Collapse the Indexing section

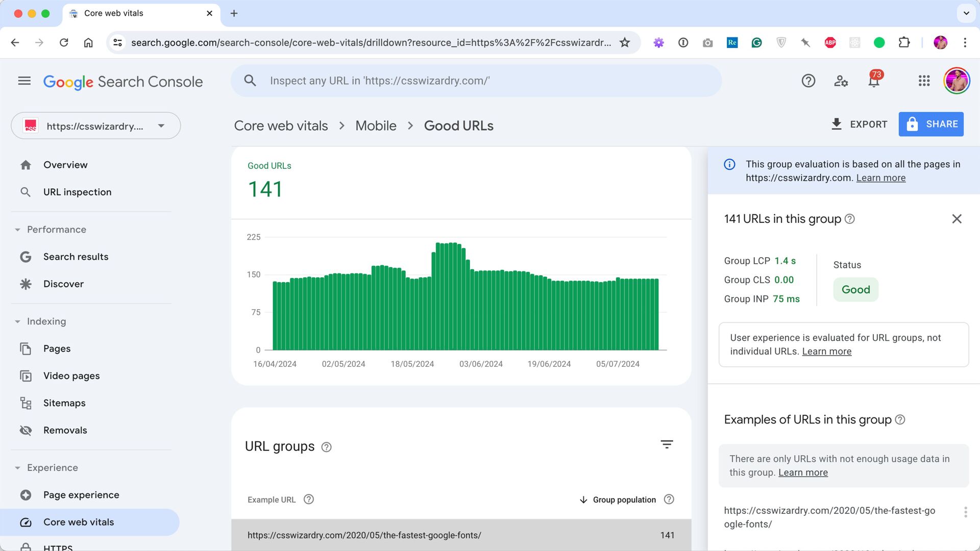(x=17, y=321)
